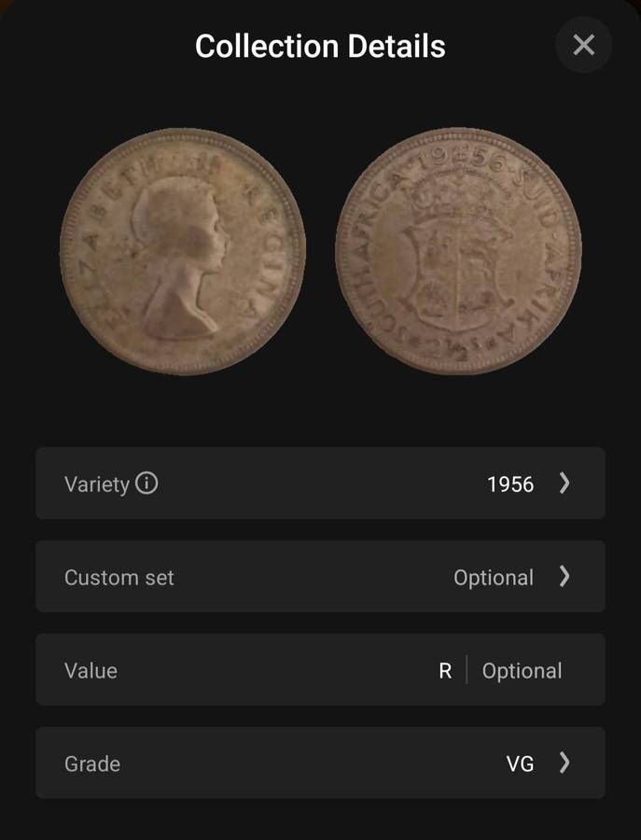Screen dimensions: 641x840
Task: Select the 1956 variety value
Action: coord(510,484)
